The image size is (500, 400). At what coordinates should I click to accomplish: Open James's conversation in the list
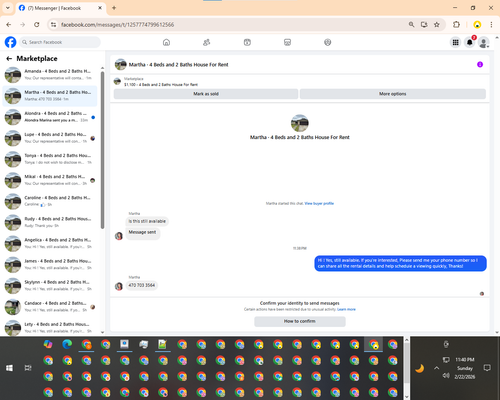tap(50, 265)
